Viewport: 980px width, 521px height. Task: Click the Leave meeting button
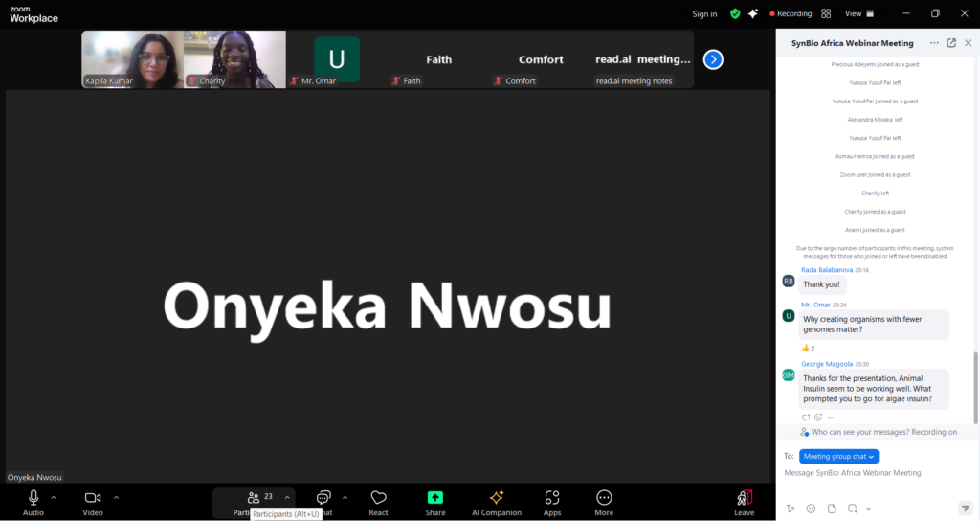point(744,502)
